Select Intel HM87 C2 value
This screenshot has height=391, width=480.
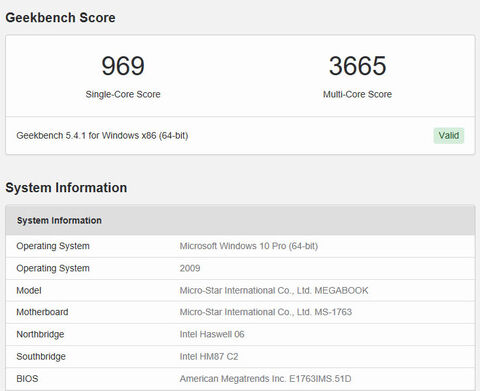[x=209, y=357]
